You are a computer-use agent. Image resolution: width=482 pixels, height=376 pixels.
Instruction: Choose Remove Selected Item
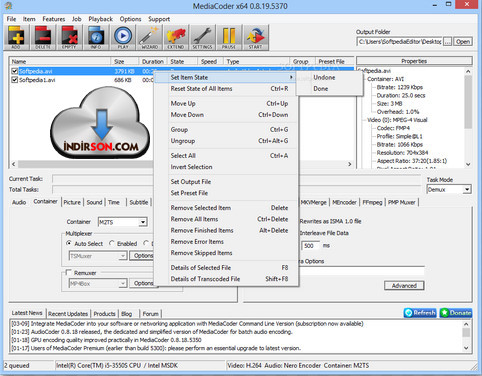pos(227,208)
